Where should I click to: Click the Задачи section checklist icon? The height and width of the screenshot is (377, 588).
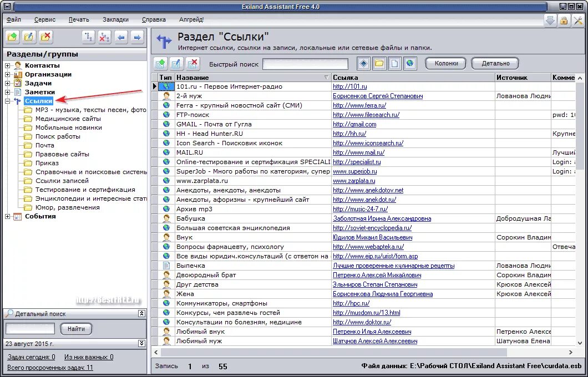pyautogui.click(x=18, y=83)
